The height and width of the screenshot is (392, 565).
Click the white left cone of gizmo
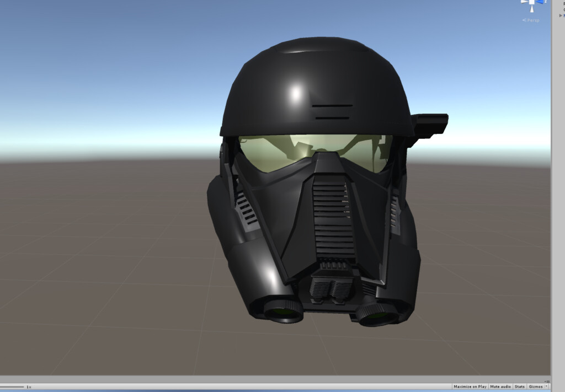[524, 2]
